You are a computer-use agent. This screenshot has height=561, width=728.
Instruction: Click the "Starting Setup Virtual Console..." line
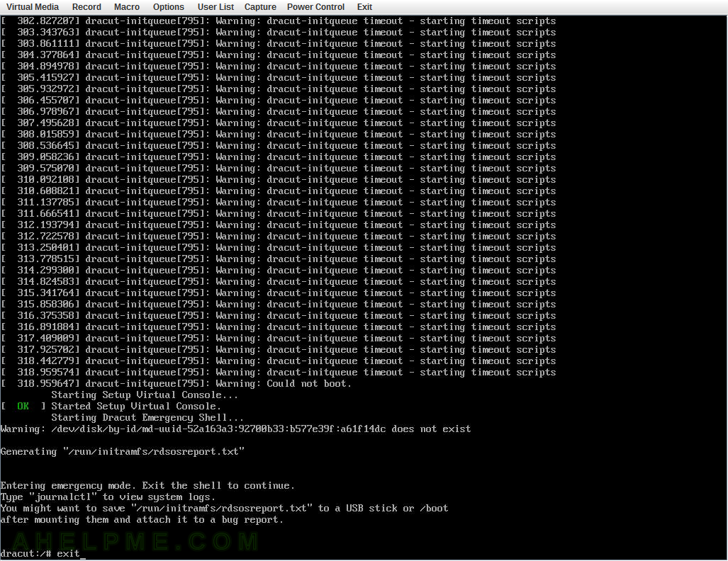coord(145,395)
